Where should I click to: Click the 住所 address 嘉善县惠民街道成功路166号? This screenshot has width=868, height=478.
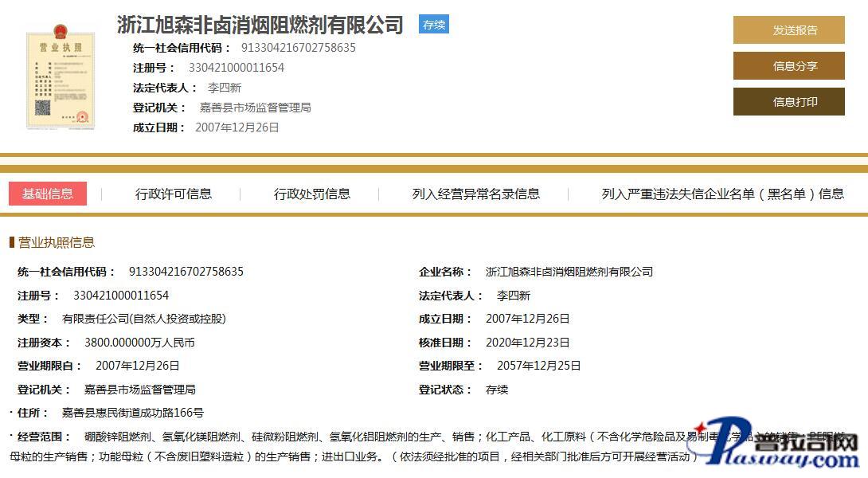click(133, 413)
